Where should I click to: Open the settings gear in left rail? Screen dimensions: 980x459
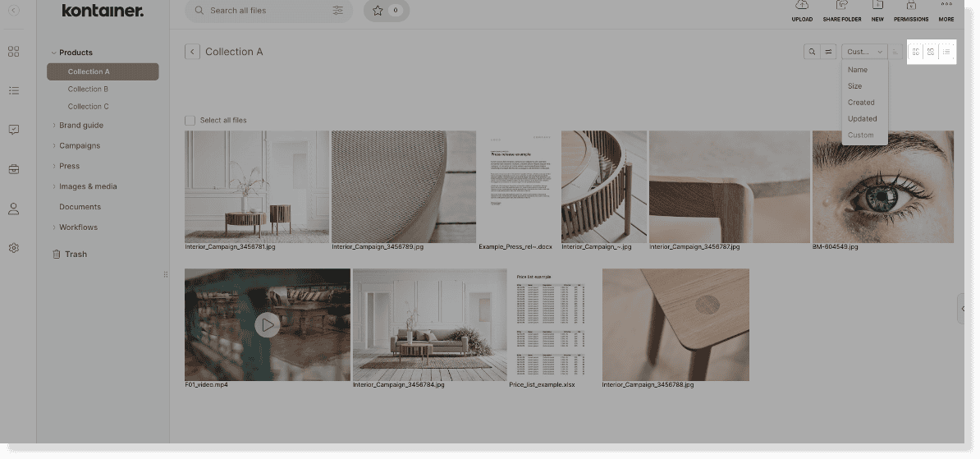pos(14,248)
